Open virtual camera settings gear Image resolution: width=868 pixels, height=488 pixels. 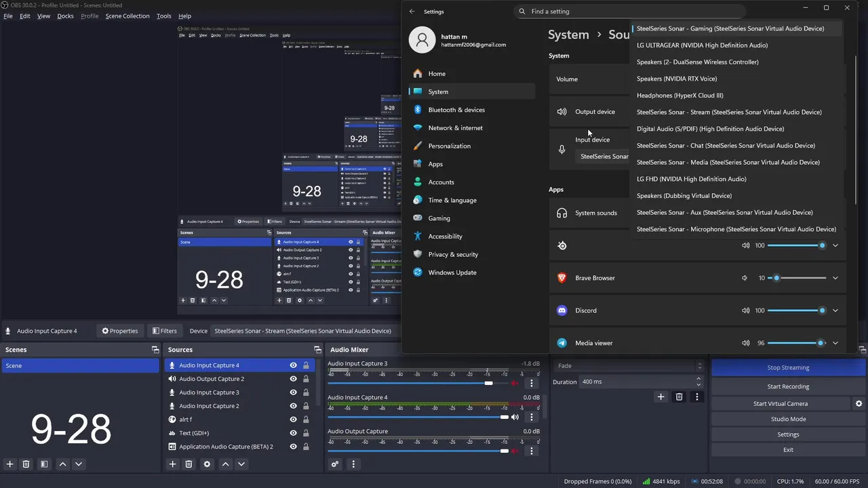tap(859, 403)
